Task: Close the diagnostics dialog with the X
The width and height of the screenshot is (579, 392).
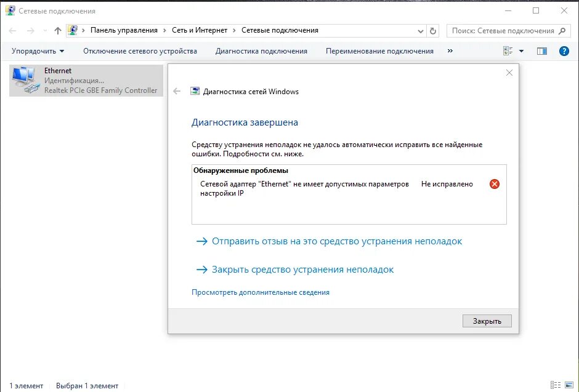Action: (x=509, y=73)
